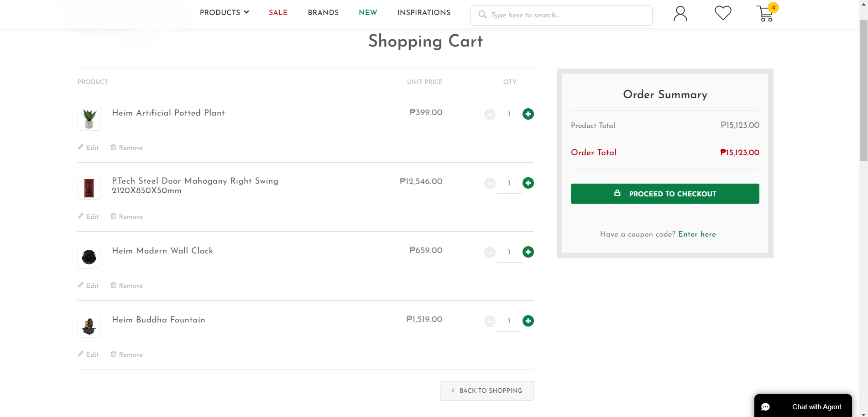Viewport: 868px width, 417px height.
Task: Go to the Inspirations page
Action: point(424,12)
